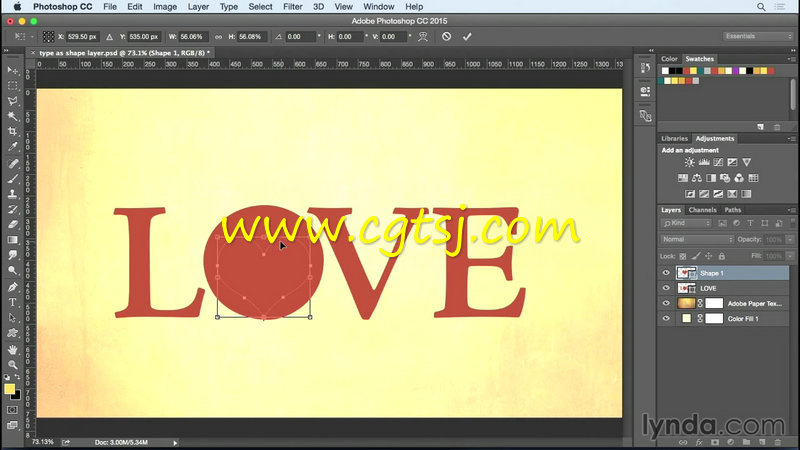Pick the purple swatch in Swatches
Viewport: 800px width, 450px height.
point(735,71)
